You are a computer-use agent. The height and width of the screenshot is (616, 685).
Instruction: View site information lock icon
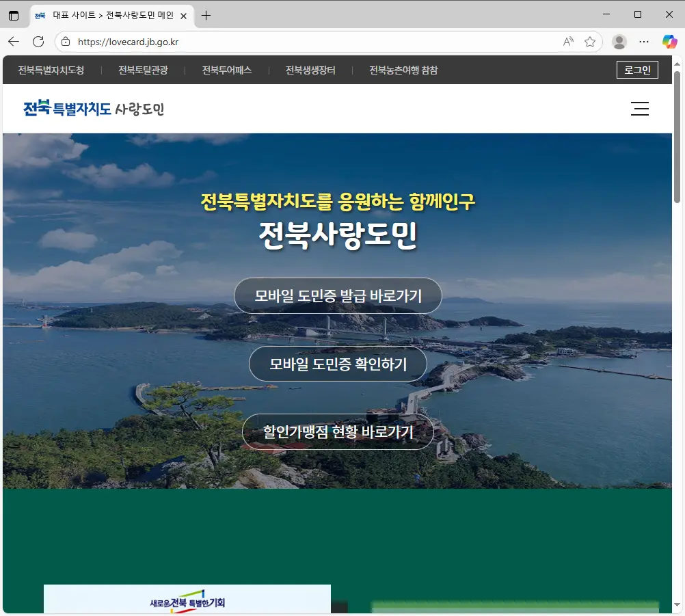tap(66, 42)
